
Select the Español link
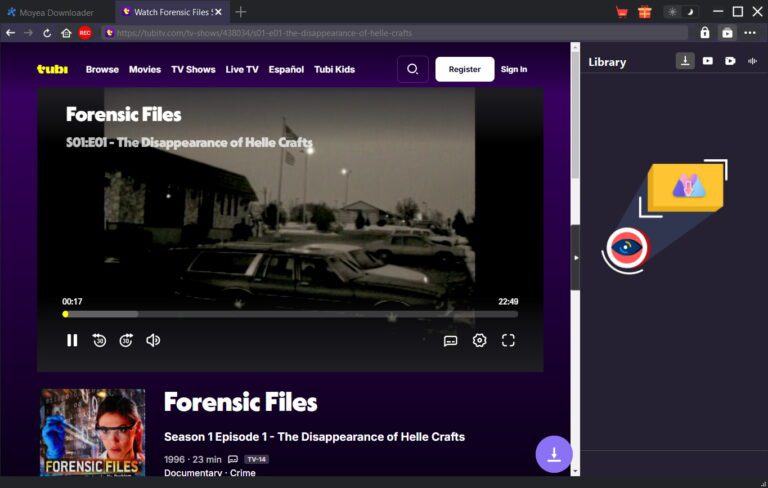[x=286, y=70]
